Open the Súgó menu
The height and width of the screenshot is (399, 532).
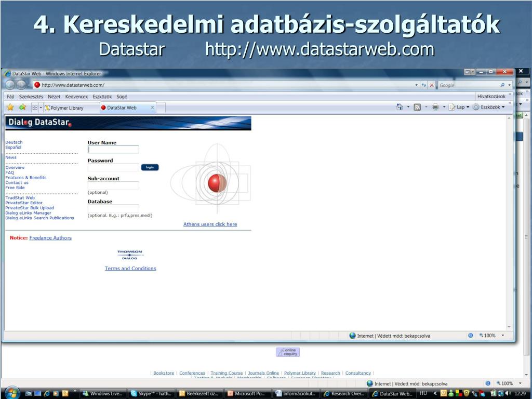tap(122, 96)
